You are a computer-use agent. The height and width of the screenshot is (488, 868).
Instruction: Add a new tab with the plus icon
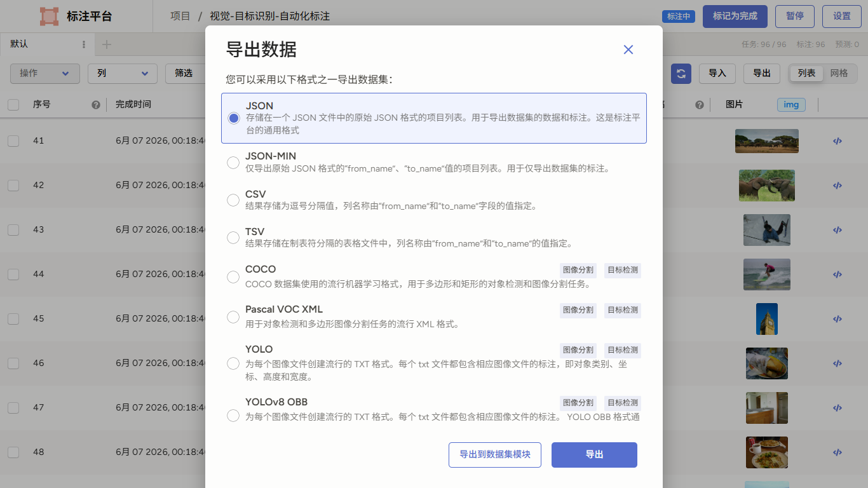click(107, 44)
